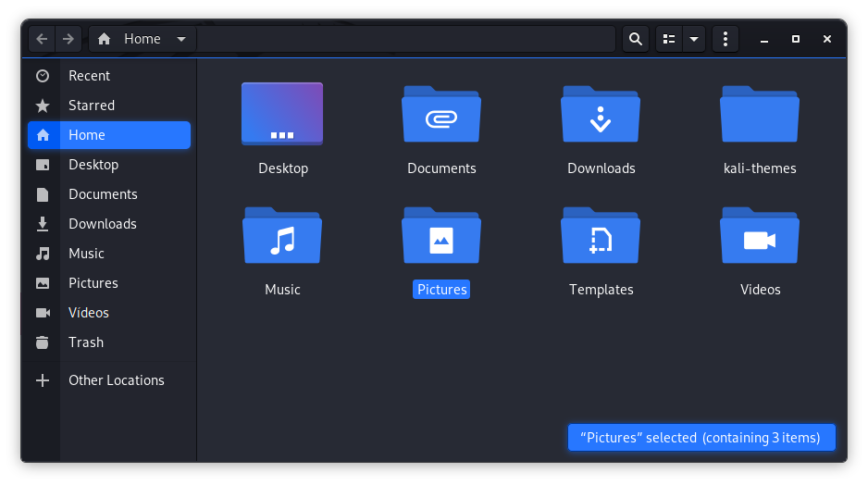Viewport: 868px width, 485px height.
Task: Click the Pictures image icon in sidebar
Action: pyautogui.click(x=43, y=283)
